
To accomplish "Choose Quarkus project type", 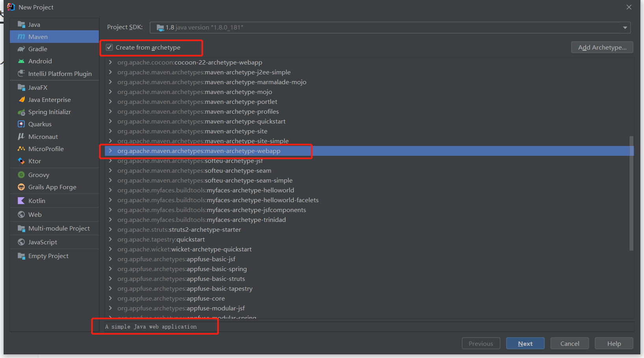I will click(x=54, y=124).
